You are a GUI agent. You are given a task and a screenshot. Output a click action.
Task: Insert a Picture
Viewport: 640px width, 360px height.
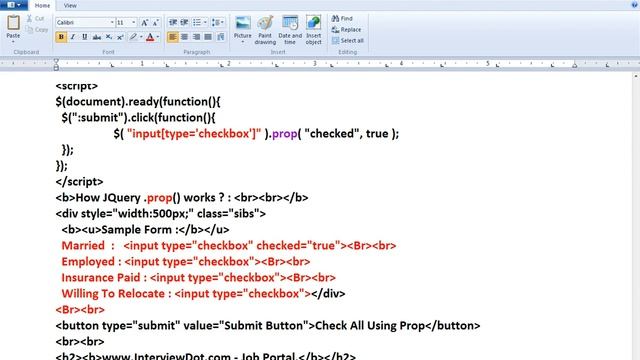pyautogui.click(x=242, y=27)
